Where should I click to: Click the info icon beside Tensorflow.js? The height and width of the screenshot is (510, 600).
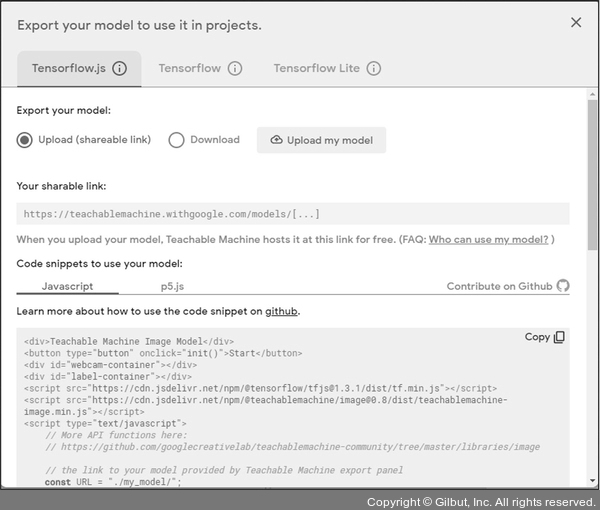[x=120, y=69]
